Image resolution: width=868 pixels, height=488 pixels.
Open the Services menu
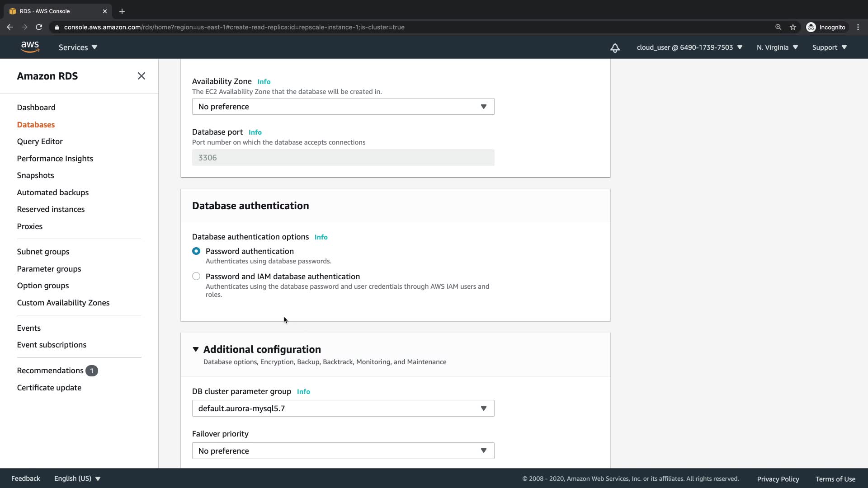(78, 47)
